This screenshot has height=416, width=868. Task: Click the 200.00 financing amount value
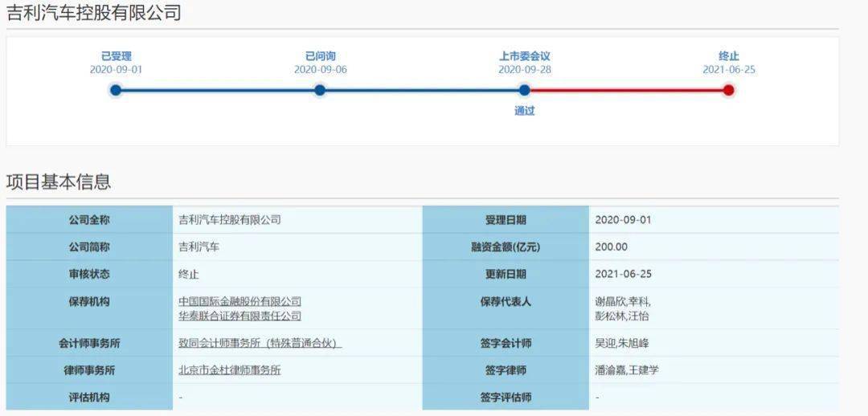tap(611, 247)
